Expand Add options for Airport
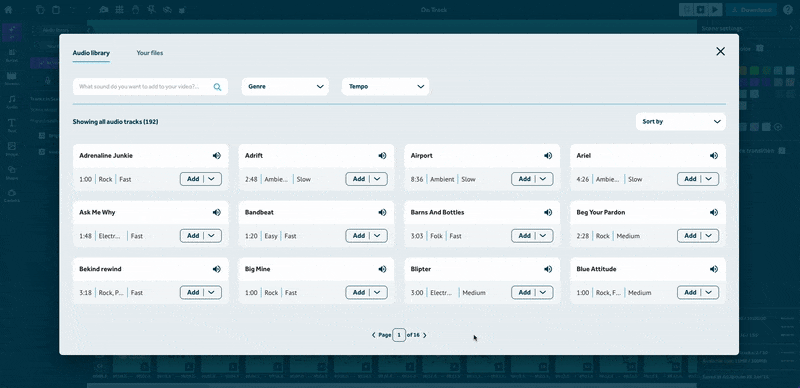The height and width of the screenshot is (388, 800). (544, 179)
